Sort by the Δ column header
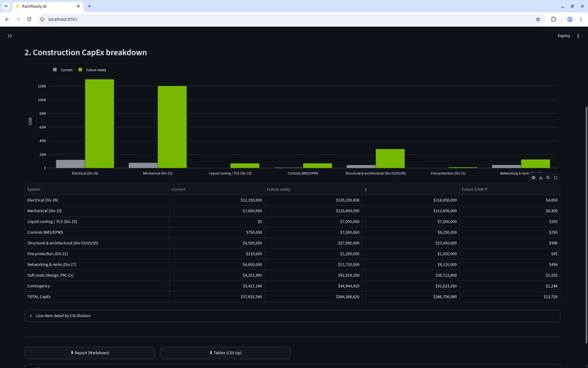This screenshot has width=588, height=368. tap(411, 189)
